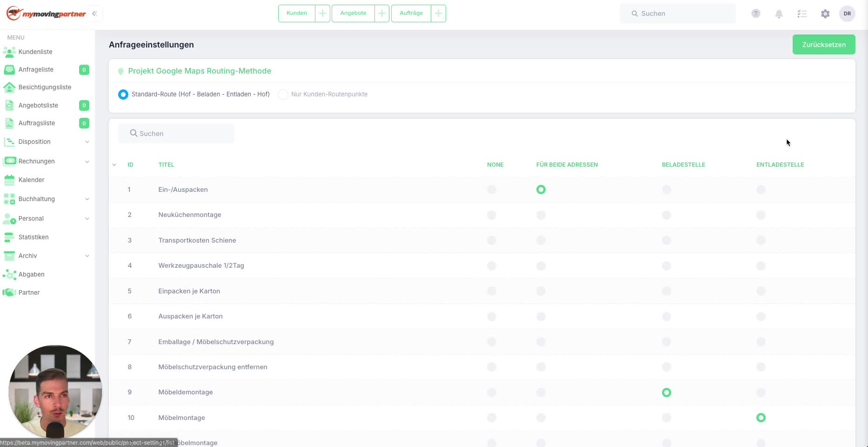Click the table Suchen search field
The image size is (868, 447).
pyautogui.click(x=176, y=133)
